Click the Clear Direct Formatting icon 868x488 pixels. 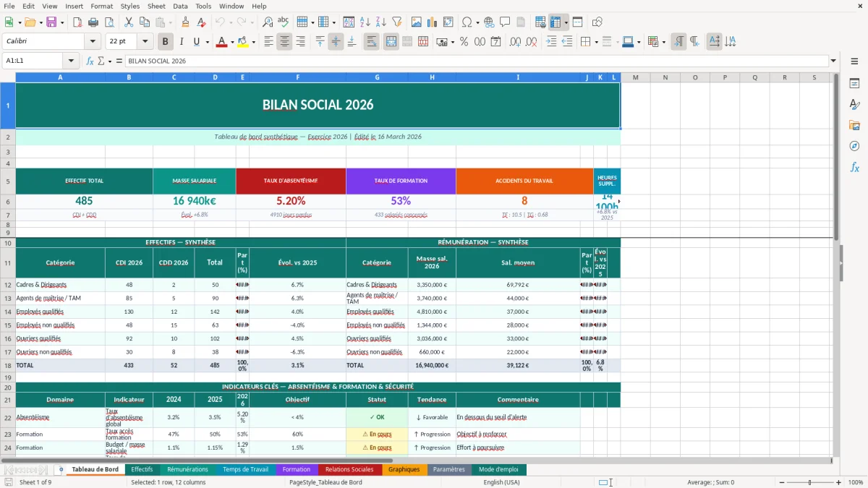[201, 22]
